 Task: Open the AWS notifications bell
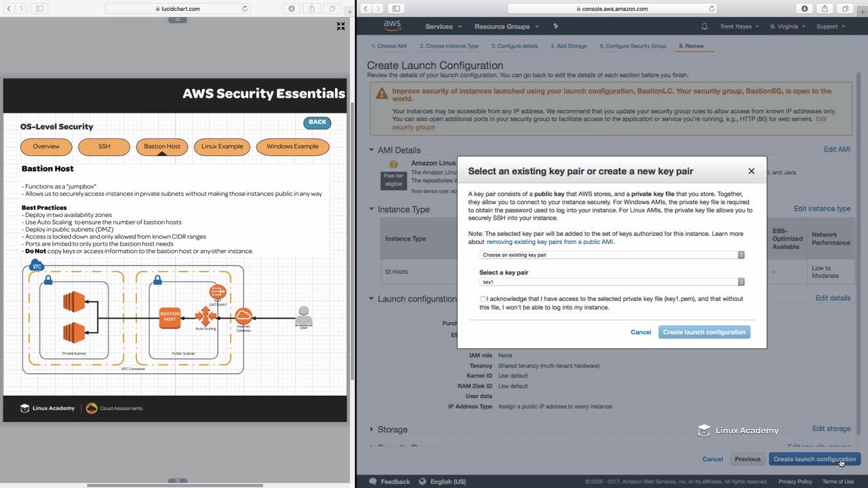pos(705,26)
